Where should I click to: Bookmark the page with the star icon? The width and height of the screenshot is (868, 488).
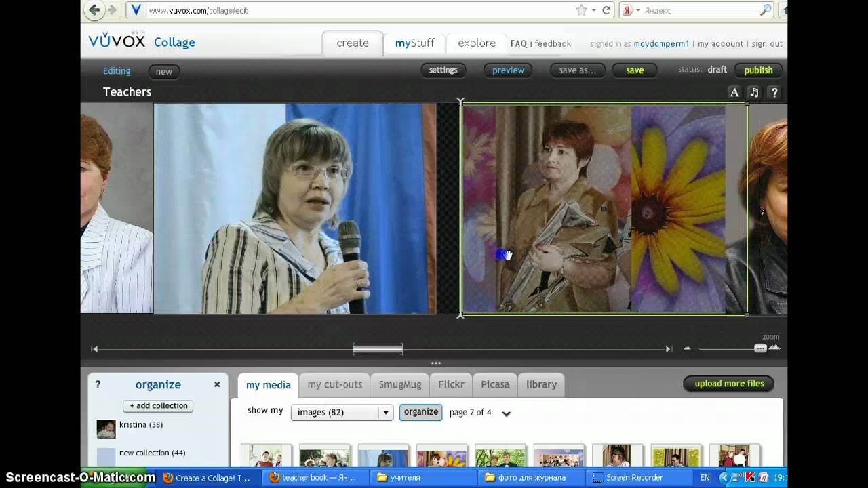point(581,10)
